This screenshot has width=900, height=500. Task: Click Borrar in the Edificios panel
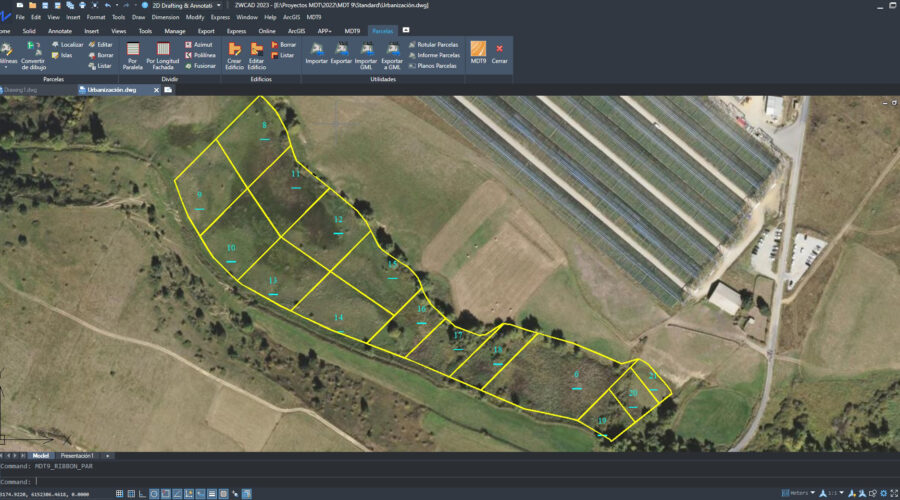tap(284, 44)
